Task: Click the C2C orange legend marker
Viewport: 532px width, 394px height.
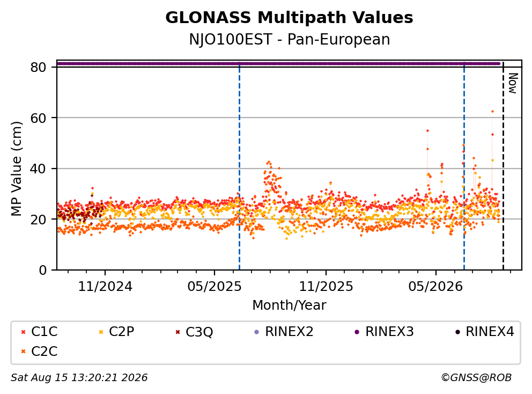Action: 23,352
